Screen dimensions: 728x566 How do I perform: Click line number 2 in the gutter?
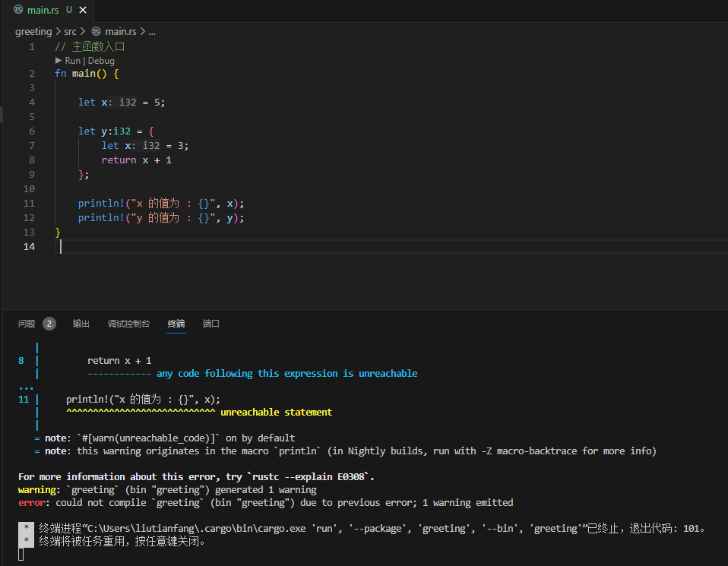point(32,74)
